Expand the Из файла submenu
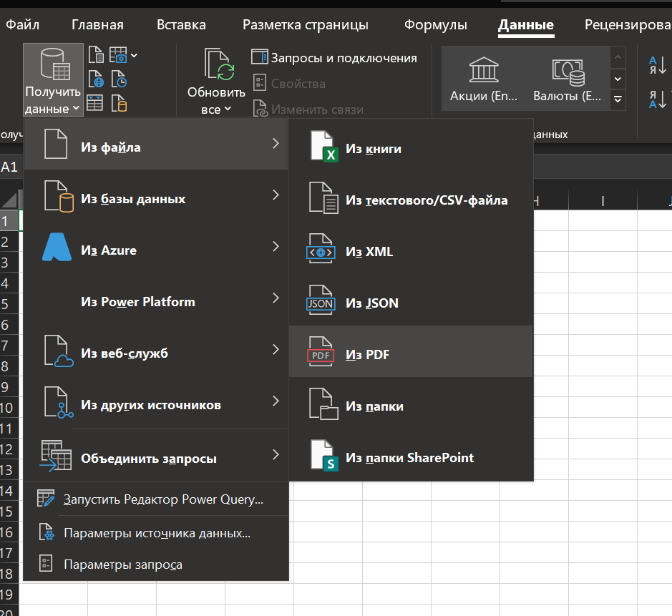The image size is (672, 616). tap(156, 145)
